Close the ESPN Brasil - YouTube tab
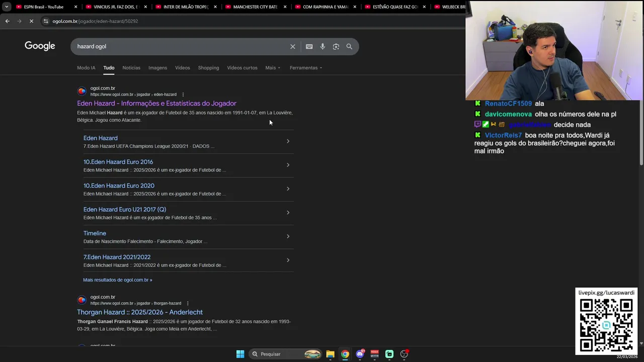The height and width of the screenshot is (362, 644). coord(76,7)
